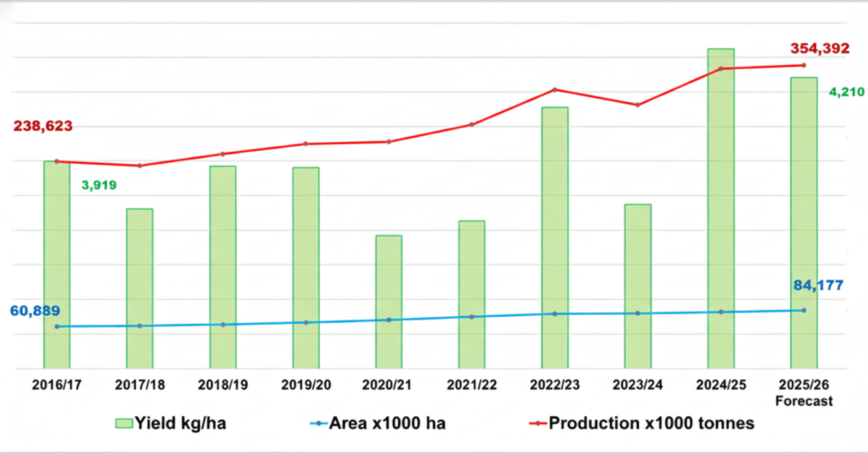Click the 354,392 production value label
868x454 pixels.
point(820,48)
